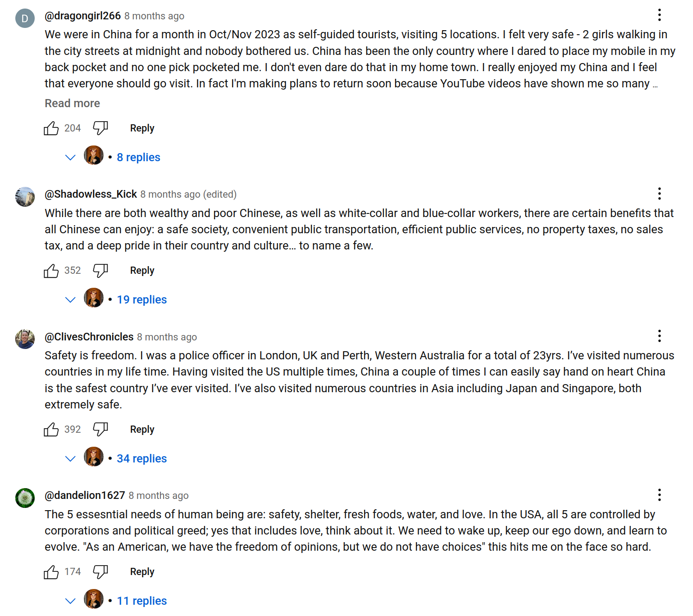Like the @ClivesChronicles comment
693x616 pixels.
pos(51,430)
